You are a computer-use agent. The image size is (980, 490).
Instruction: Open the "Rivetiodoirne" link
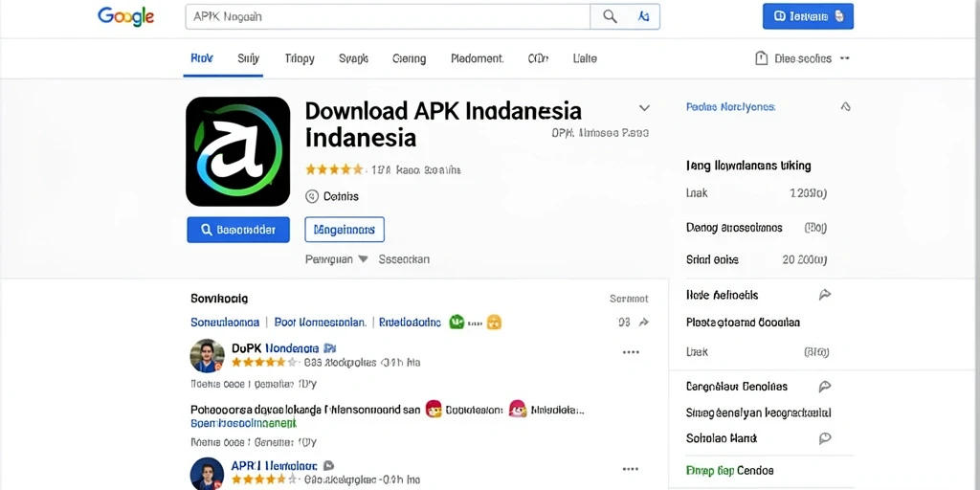pos(410,323)
